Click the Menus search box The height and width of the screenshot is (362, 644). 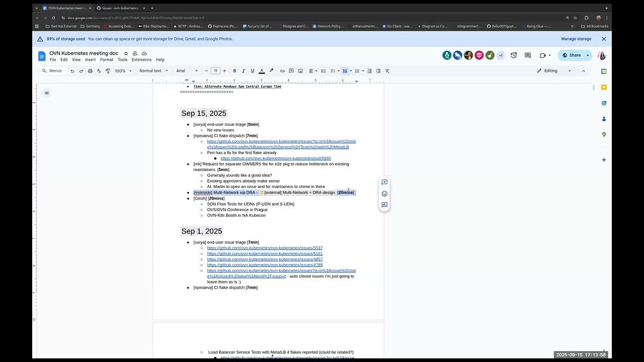[52, 71]
